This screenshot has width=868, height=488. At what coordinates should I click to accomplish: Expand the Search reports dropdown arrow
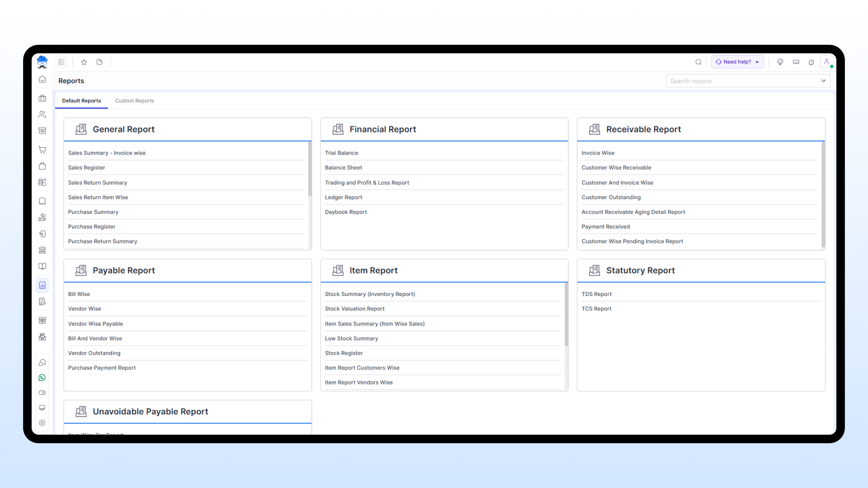coord(823,80)
